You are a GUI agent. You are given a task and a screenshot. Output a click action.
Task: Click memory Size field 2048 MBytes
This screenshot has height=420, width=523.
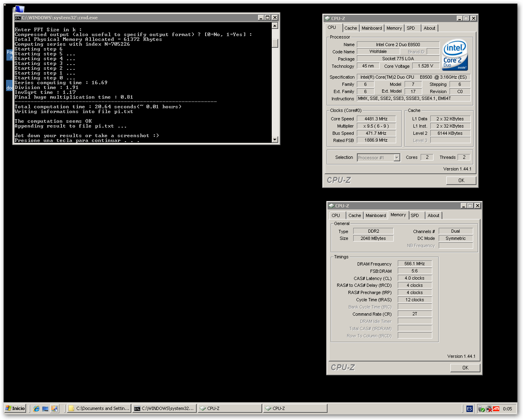[373, 238]
